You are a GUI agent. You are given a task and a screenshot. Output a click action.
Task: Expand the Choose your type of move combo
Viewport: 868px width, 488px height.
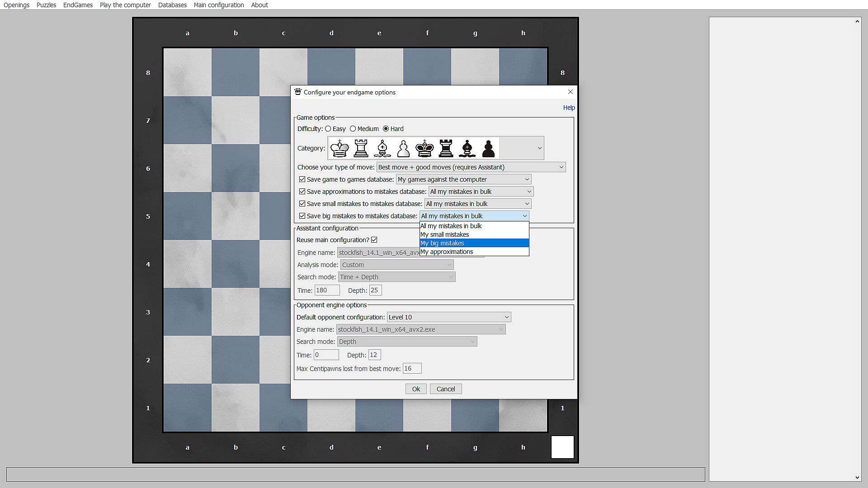point(471,167)
